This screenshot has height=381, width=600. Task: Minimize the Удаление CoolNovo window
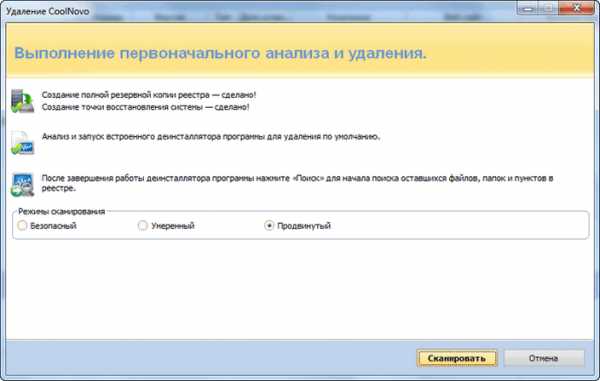527,8
